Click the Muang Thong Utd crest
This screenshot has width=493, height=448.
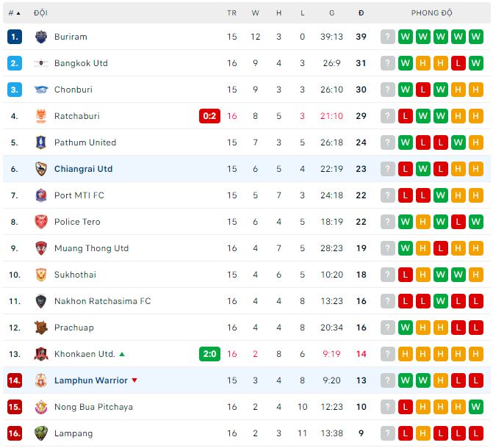41,248
